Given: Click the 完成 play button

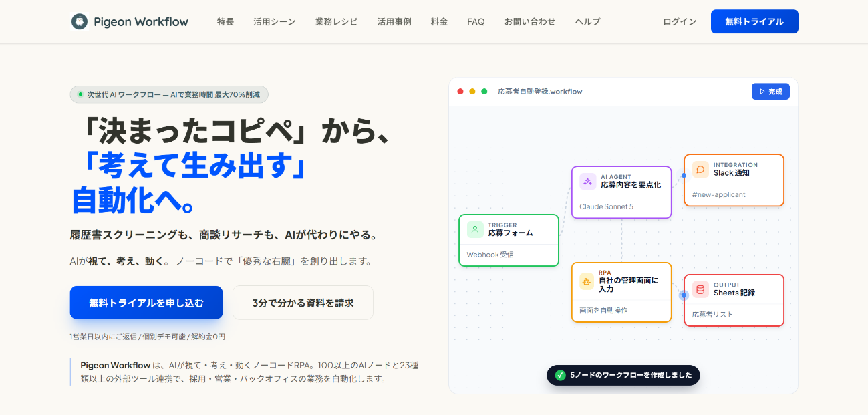Looking at the screenshot, I should tap(770, 92).
